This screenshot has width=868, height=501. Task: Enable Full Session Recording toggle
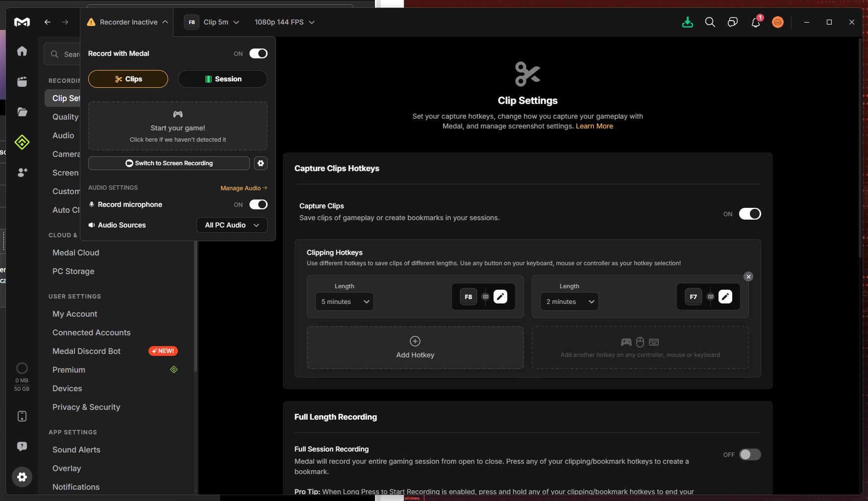coord(750,454)
